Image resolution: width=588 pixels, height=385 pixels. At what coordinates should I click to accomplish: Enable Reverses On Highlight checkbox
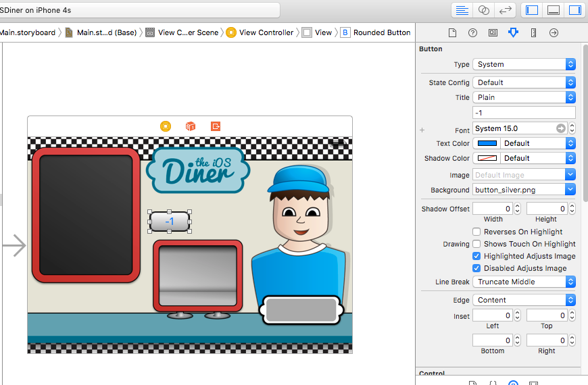click(x=476, y=232)
